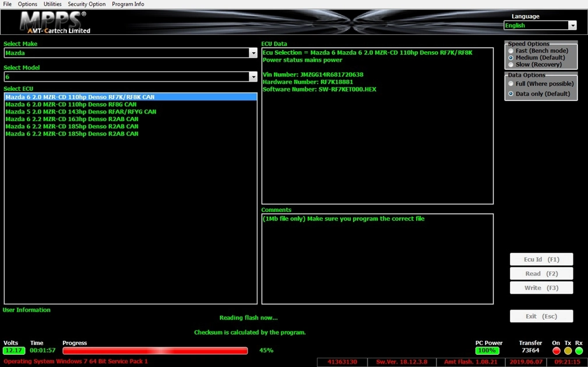Select Mazda 5 2.0 MZR-CD 143hp RFAR/RFYG CAN
Screen dimensions: 588x367
click(131, 112)
